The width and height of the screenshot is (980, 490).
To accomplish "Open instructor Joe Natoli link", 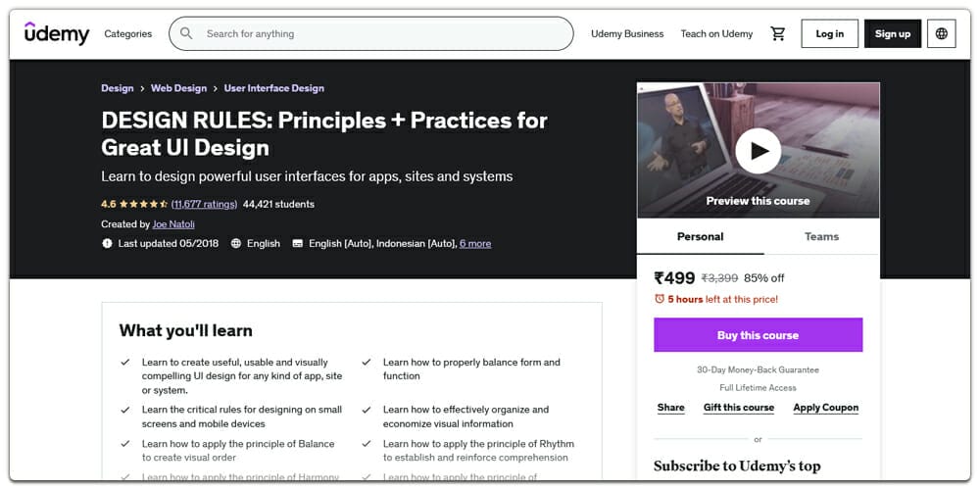I will 173,223.
